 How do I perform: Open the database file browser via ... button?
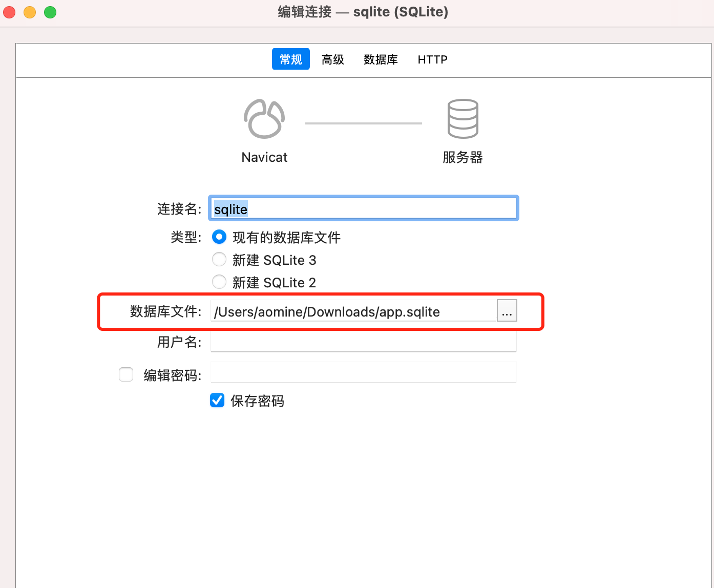tap(507, 310)
